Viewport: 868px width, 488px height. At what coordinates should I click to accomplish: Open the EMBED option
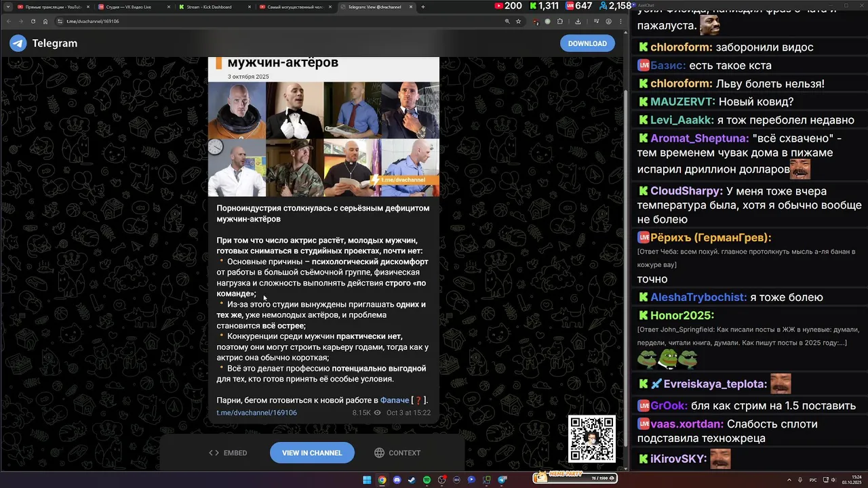point(228,453)
